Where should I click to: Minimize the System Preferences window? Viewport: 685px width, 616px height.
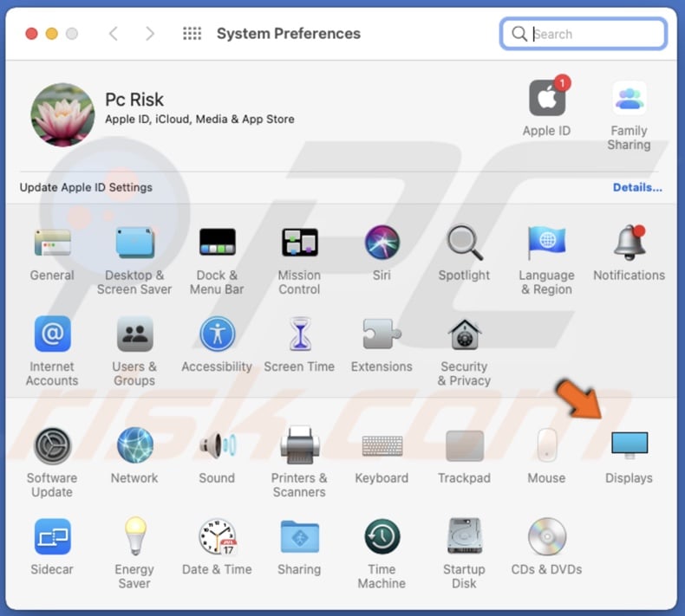[51, 34]
